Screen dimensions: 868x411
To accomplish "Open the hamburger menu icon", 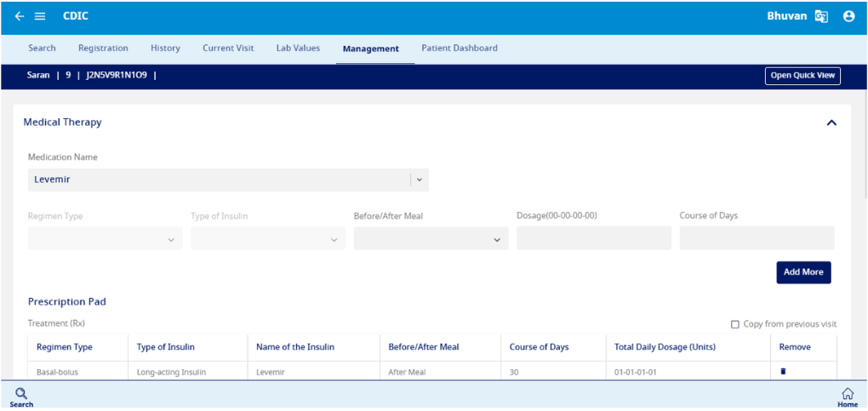I will pos(40,17).
